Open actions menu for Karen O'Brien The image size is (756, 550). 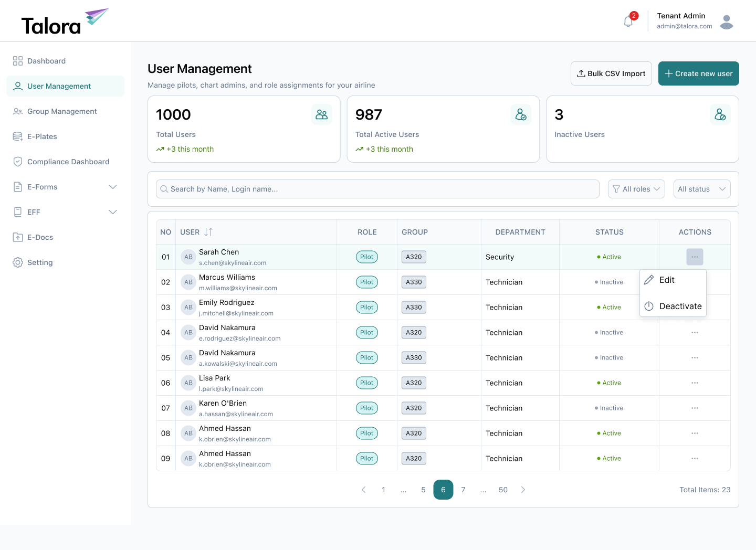695,408
